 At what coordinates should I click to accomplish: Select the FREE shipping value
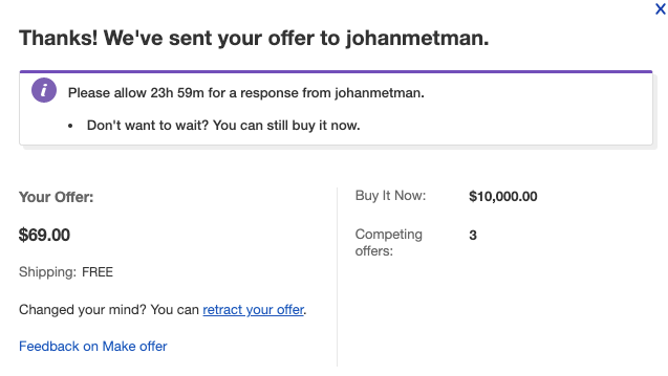point(98,272)
